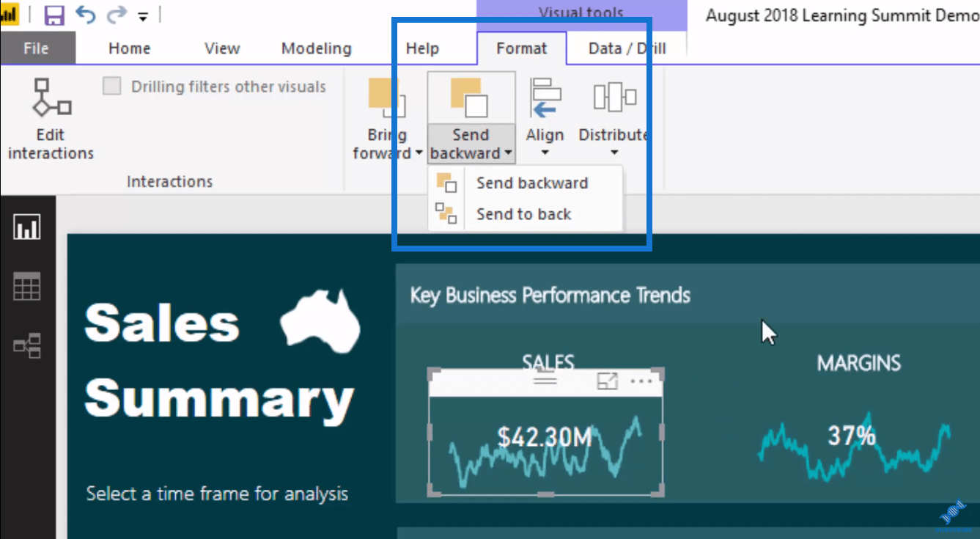Open the Help ribbon tab
Image resolution: width=980 pixels, height=539 pixels.
(422, 48)
